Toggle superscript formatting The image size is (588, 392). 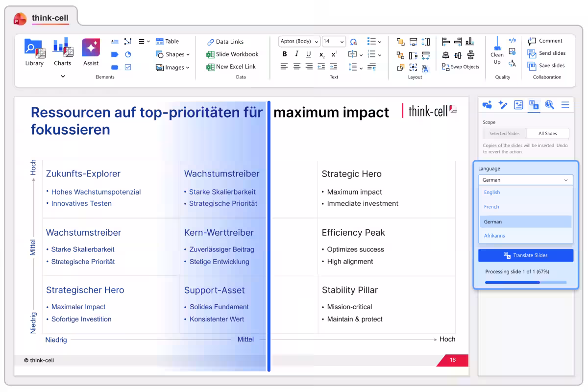point(334,54)
